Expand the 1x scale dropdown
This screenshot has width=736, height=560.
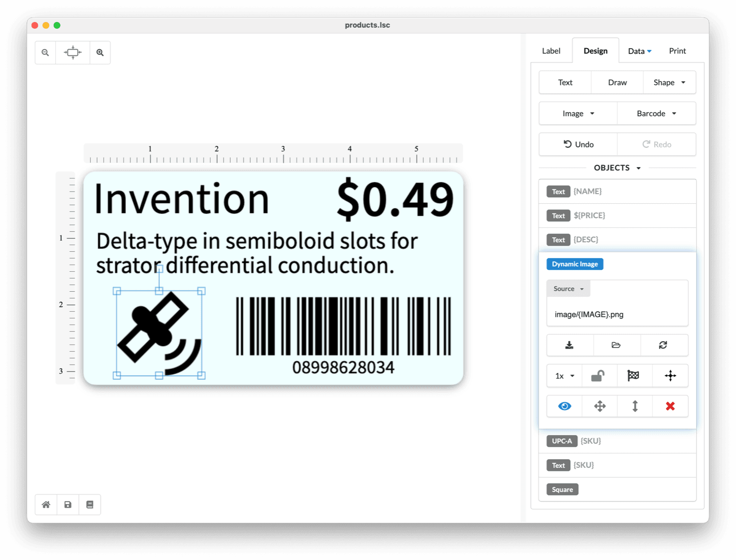point(564,376)
